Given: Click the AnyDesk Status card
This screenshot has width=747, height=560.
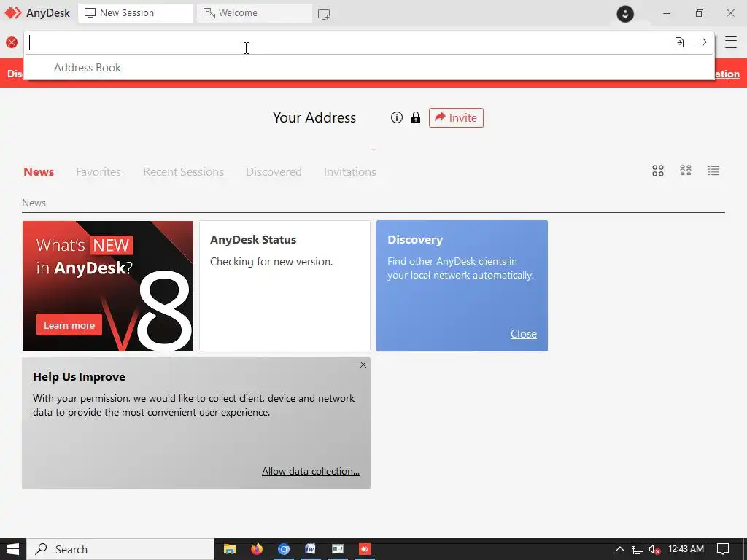Looking at the screenshot, I should [285, 286].
